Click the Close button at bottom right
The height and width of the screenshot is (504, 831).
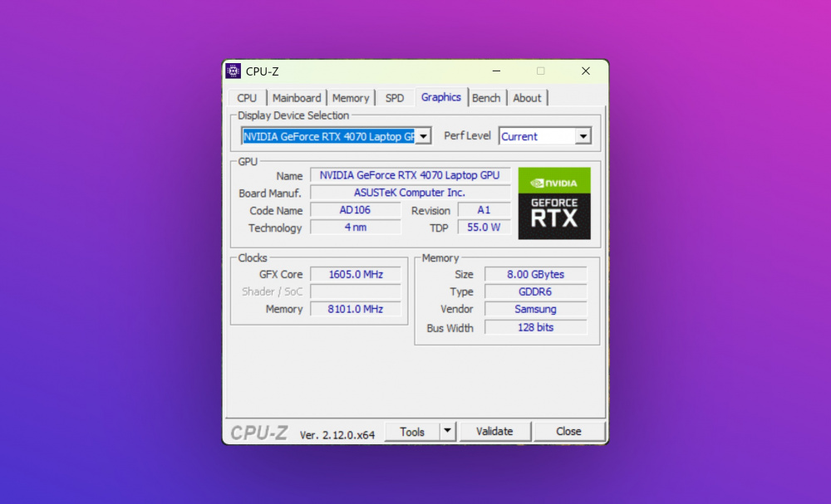(568, 432)
